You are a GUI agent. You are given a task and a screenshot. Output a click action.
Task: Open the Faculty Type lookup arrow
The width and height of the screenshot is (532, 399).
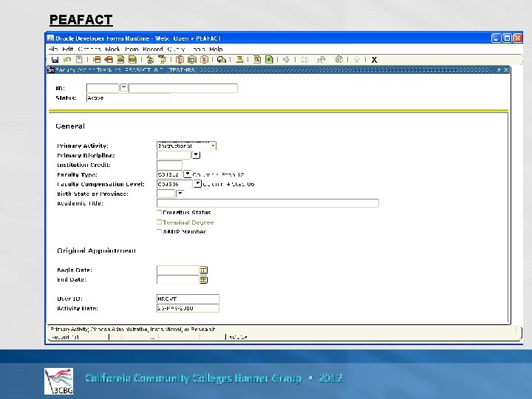(x=187, y=174)
